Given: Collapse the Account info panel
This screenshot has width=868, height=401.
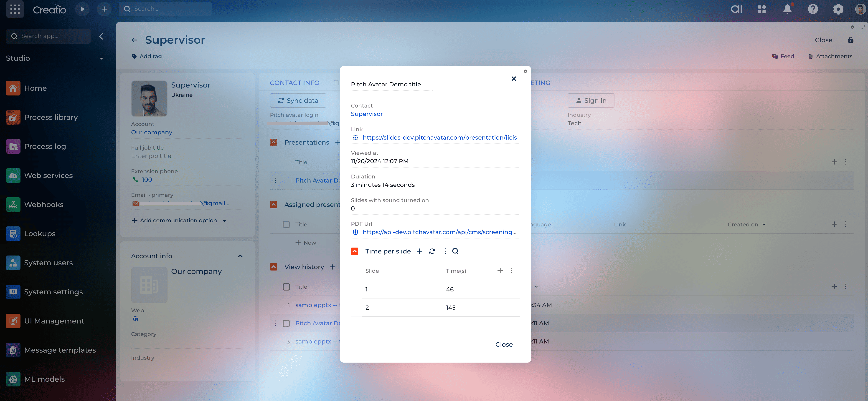Looking at the screenshot, I should pyautogui.click(x=240, y=256).
